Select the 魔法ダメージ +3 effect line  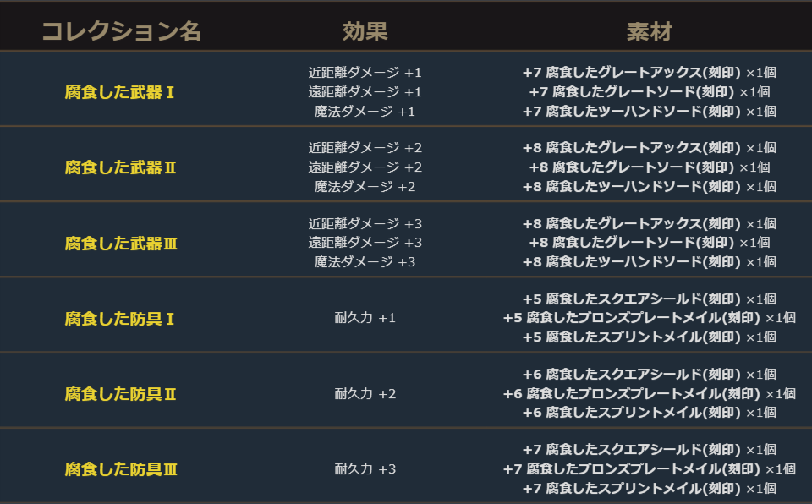pyautogui.click(x=365, y=261)
